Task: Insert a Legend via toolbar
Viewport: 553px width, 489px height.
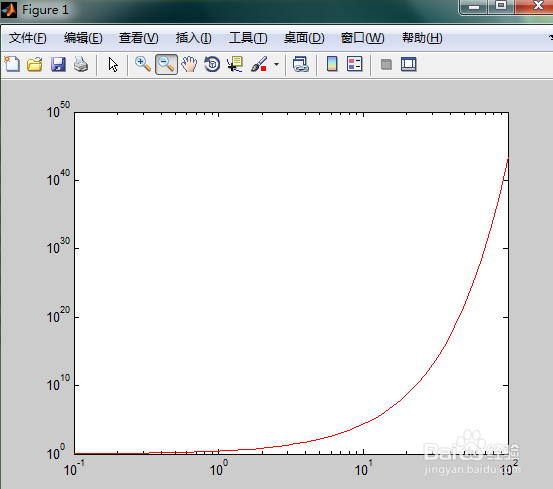Action: [355, 64]
